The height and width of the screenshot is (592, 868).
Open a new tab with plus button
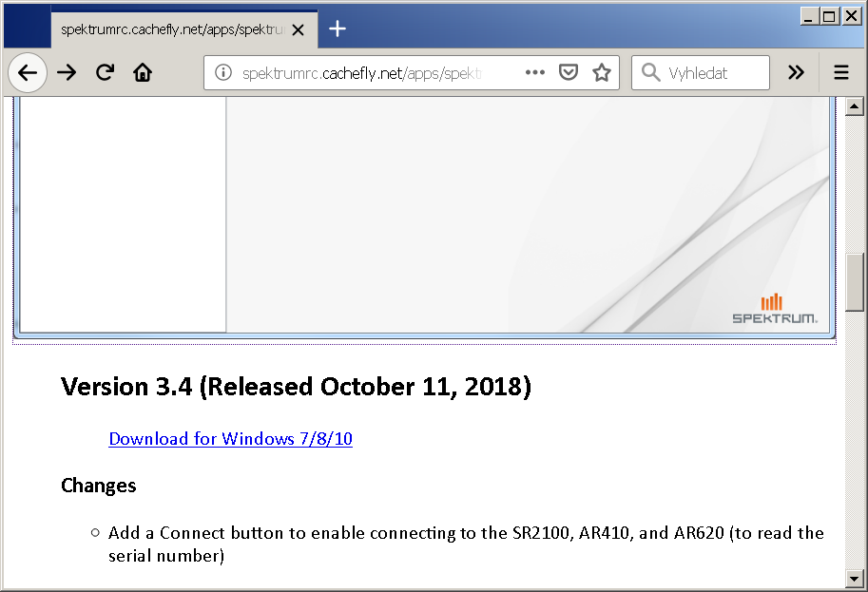(x=337, y=29)
